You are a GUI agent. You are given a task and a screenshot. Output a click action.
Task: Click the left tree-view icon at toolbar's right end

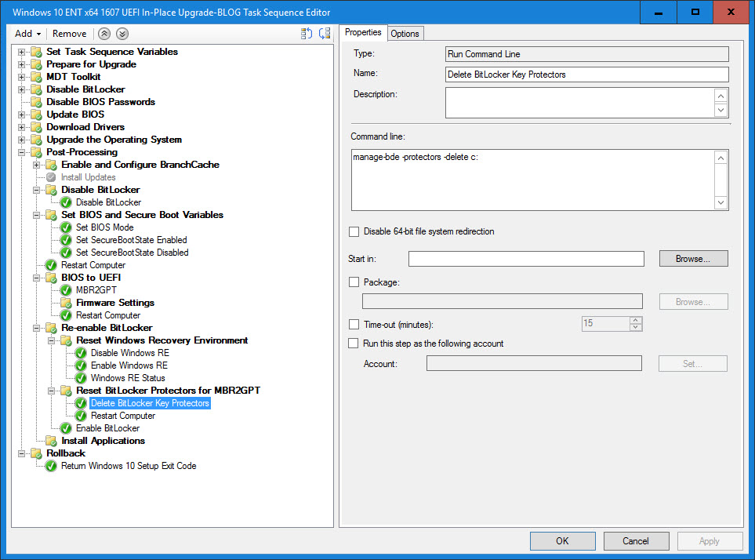pyautogui.click(x=307, y=34)
